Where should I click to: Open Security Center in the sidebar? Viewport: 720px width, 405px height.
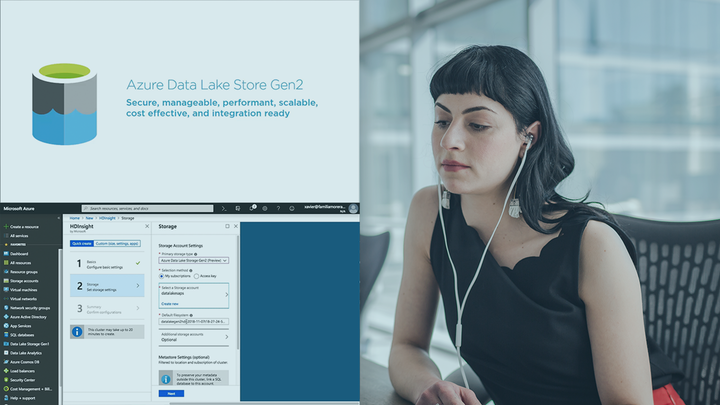(19, 380)
